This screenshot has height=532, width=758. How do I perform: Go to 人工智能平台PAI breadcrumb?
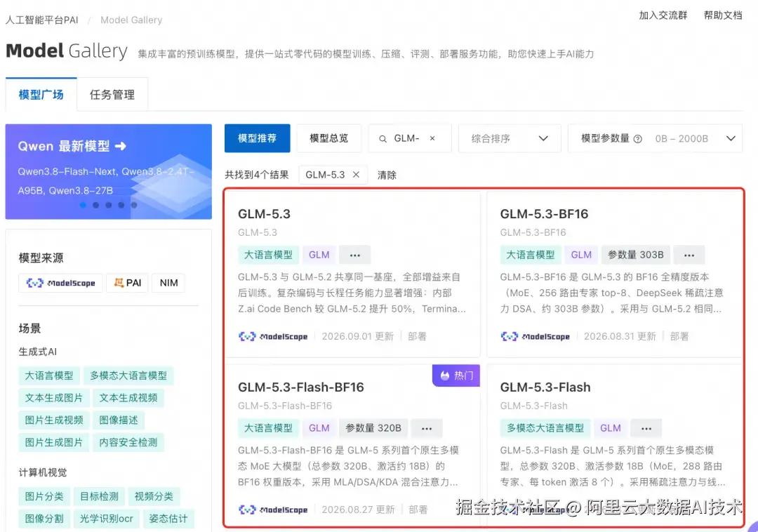pyautogui.click(x=41, y=20)
